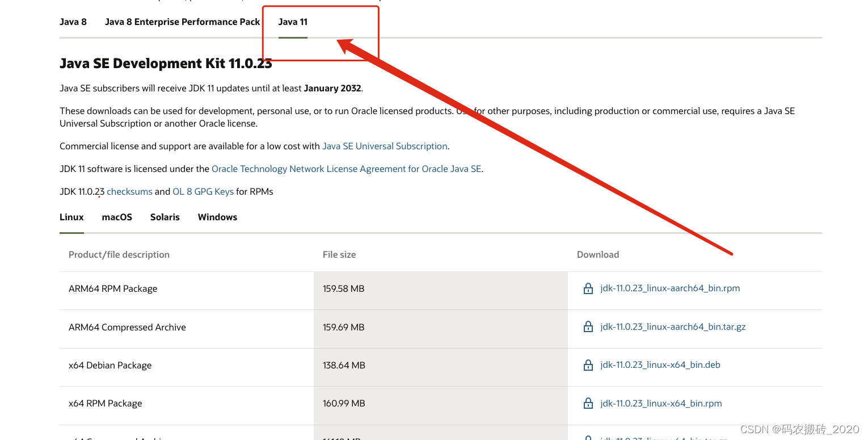Viewport: 868px width, 440px height.
Task: Switch to the Java 8 tab
Action: tap(73, 22)
